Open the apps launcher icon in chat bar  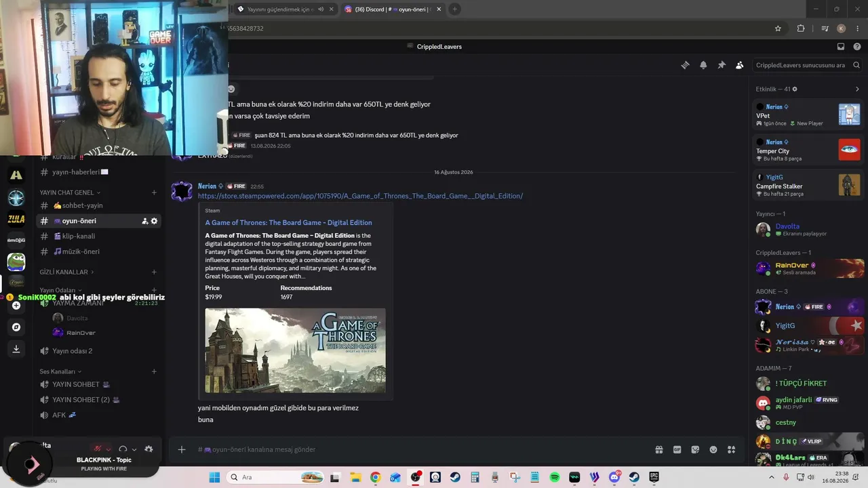pos(731,449)
